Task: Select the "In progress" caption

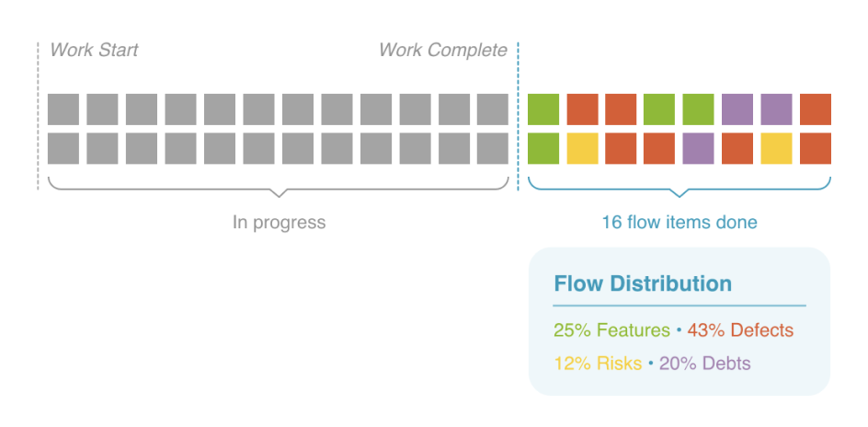Action: (x=279, y=223)
